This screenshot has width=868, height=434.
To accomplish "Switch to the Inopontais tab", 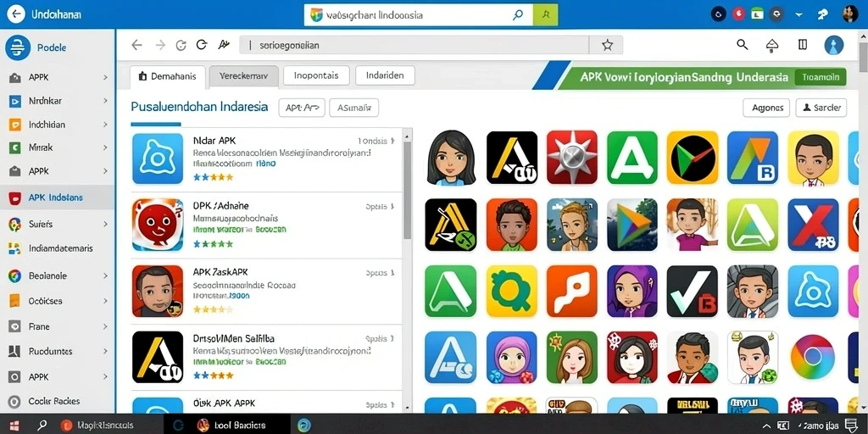I will [x=316, y=75].
